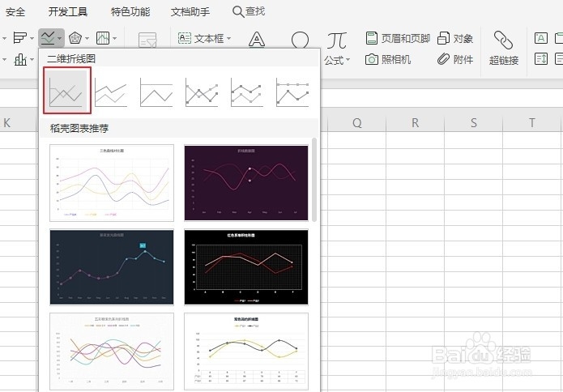563x392 pixels.
Task: Click the lines with up-down arrow control icon
Action: coord(541,58)
